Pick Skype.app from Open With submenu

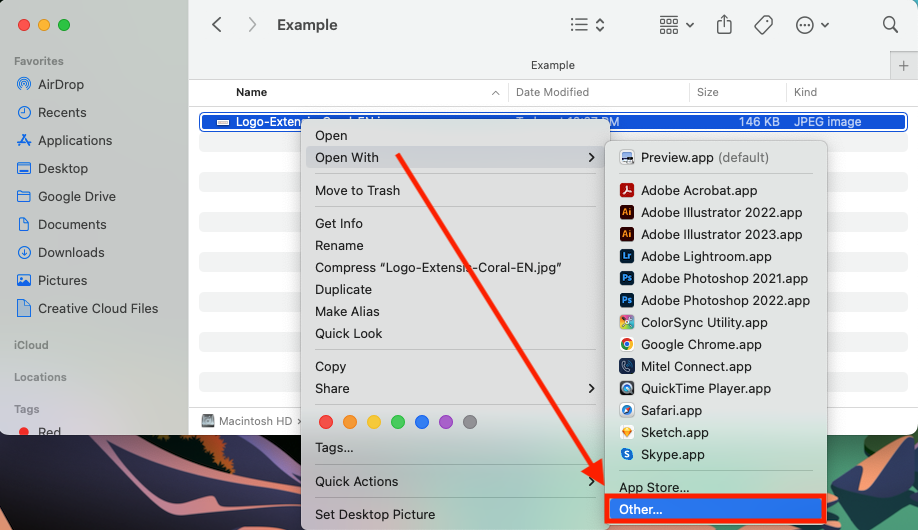[x=672, y=454]
